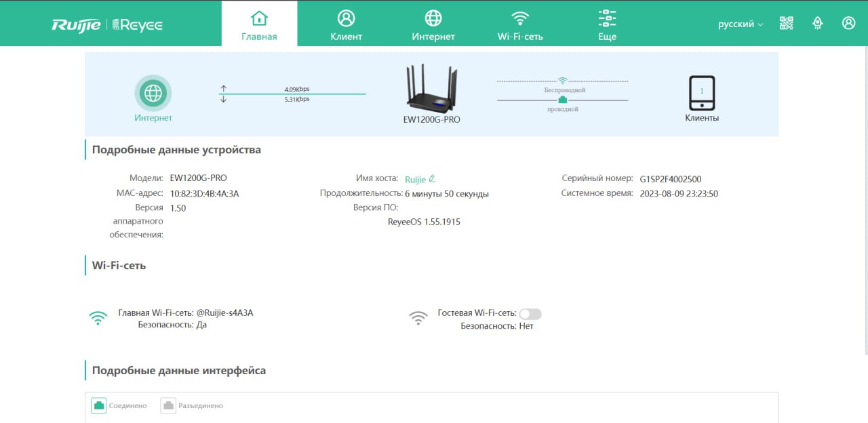Click the download speed arrow icon
Image resolution: width=868 pixels, height=423 pixels.
pyautogui.click(x=224, y=99)
